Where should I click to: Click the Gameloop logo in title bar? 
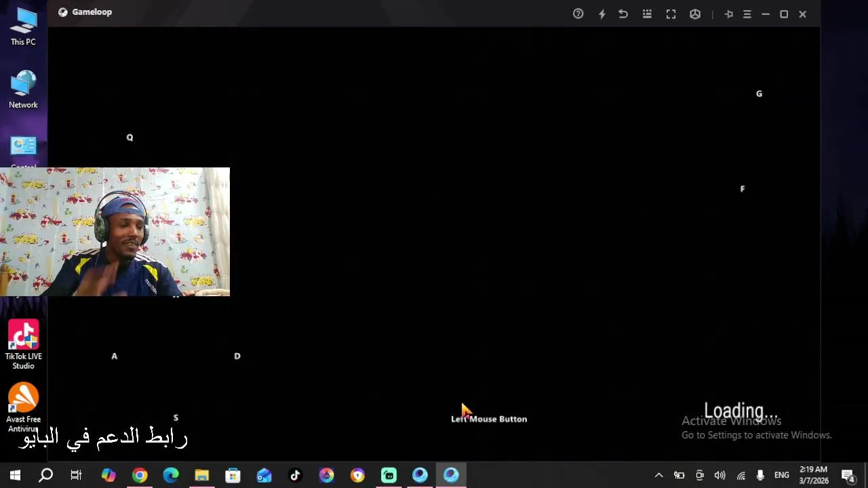[63, 12]
